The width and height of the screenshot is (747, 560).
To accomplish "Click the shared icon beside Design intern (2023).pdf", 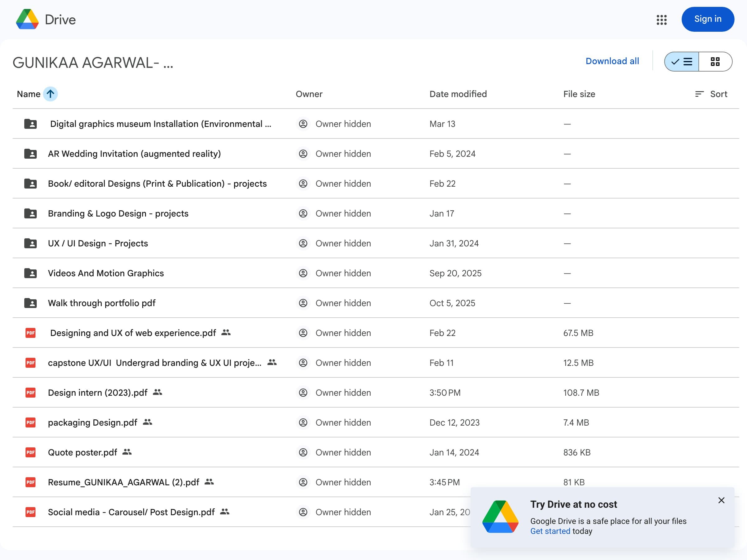I will click(x=157, y=392).
